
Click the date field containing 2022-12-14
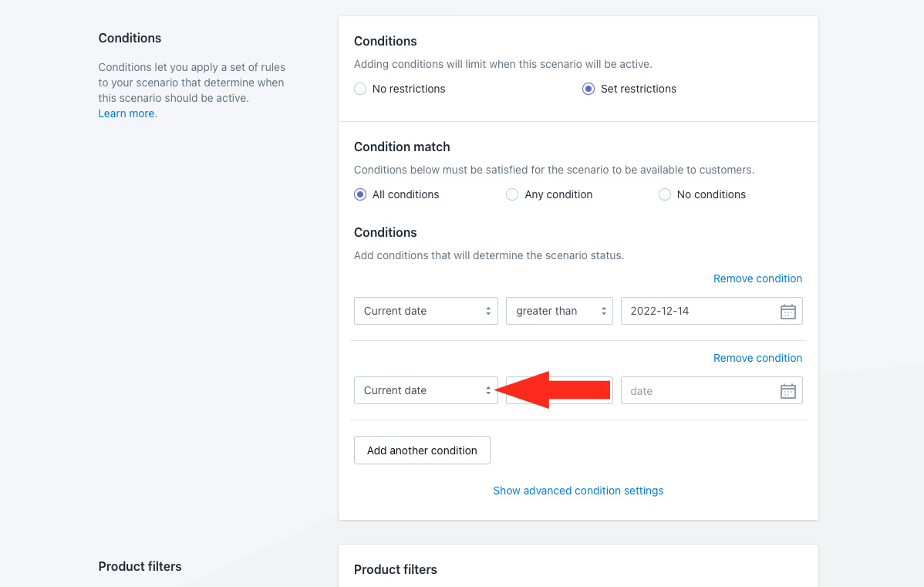694,311
